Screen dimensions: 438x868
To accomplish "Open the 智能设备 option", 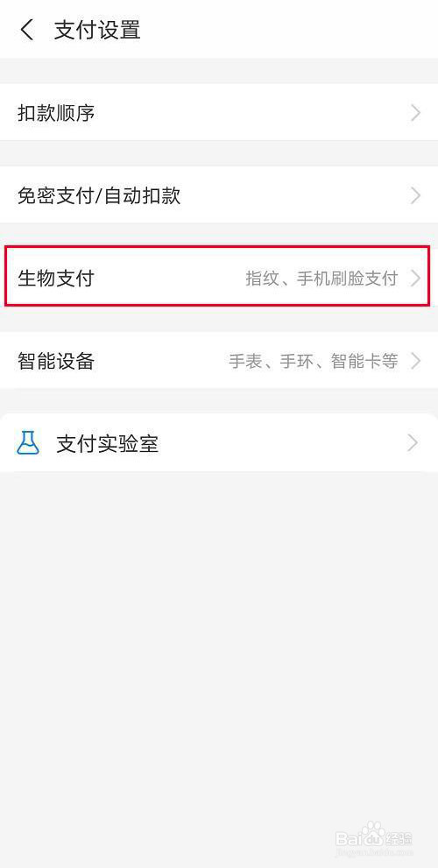I will click(x=219, y=361).
